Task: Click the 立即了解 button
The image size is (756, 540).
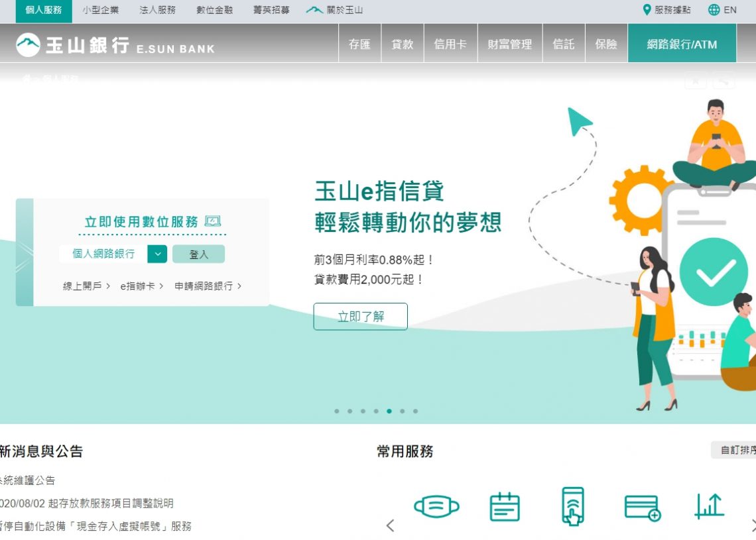Action: pos(360,317)
